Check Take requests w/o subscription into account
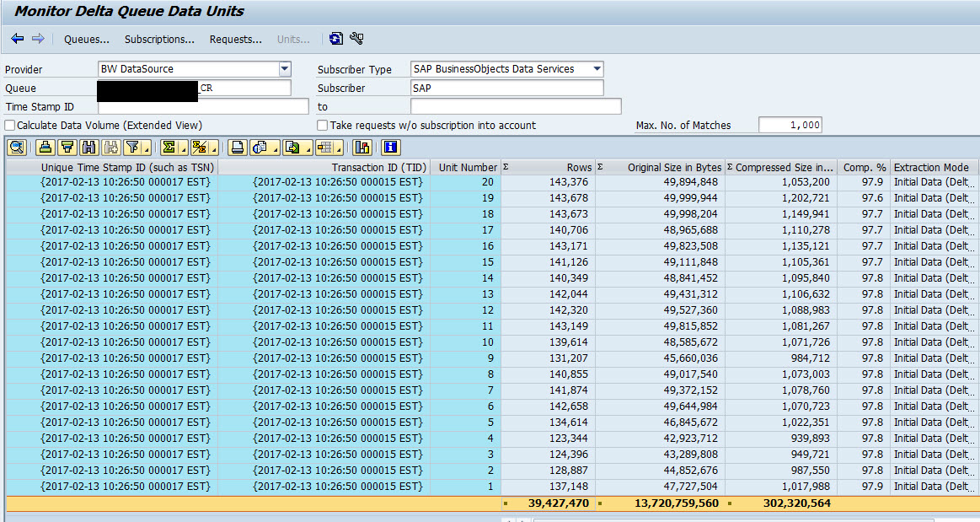 click(323, 126)
